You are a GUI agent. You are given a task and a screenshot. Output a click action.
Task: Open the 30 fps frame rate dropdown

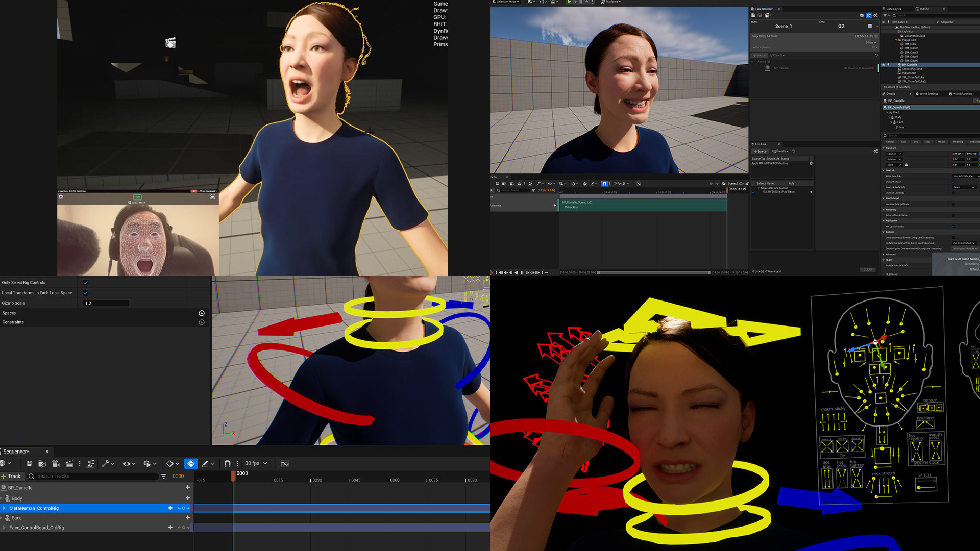coord(256,463)
